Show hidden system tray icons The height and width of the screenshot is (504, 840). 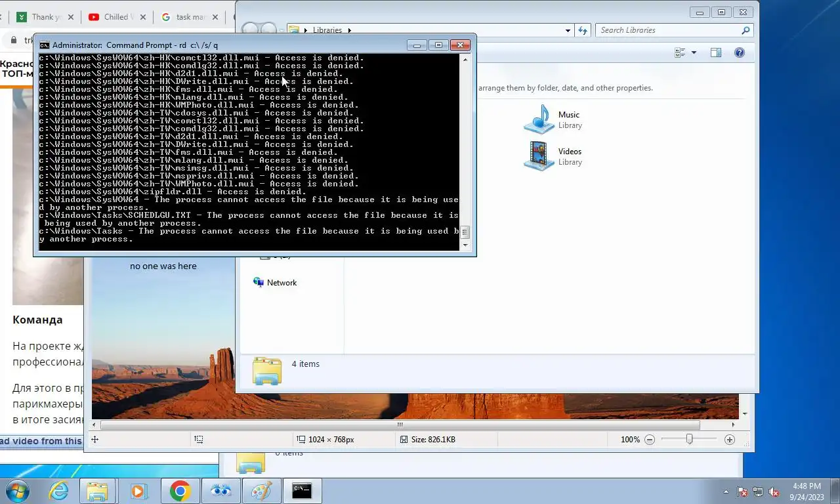coord(726,492)
